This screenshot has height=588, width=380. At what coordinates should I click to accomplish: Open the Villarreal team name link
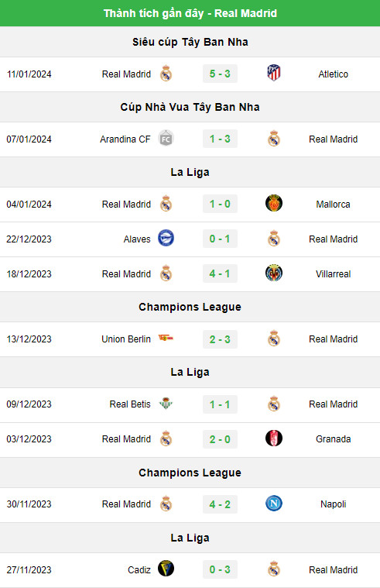333,274
